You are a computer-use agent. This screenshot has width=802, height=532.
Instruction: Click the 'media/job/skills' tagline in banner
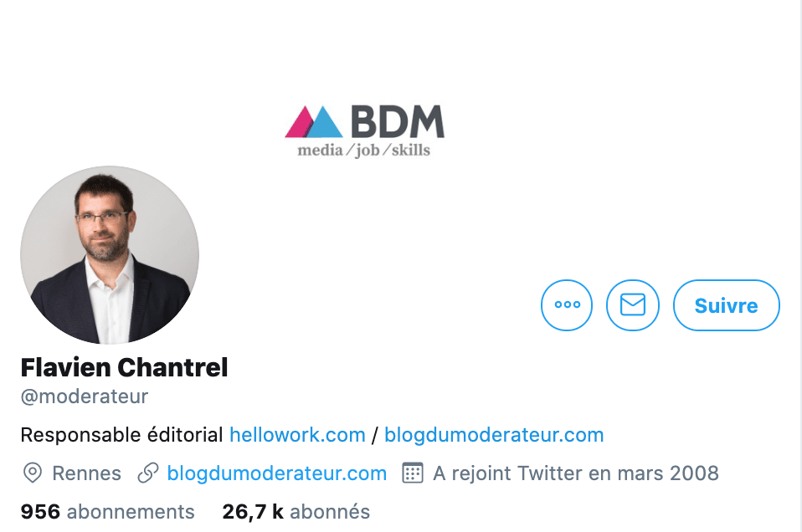363,150
